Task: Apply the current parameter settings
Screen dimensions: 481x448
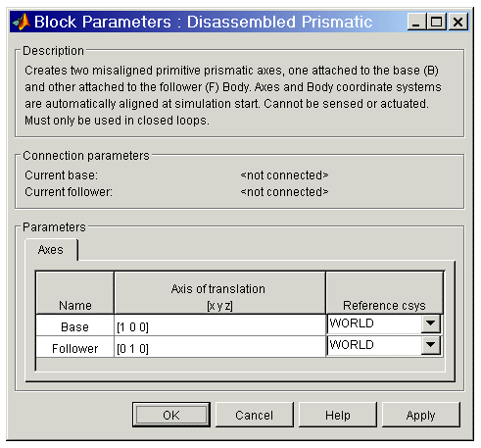Action: (421, 415)
